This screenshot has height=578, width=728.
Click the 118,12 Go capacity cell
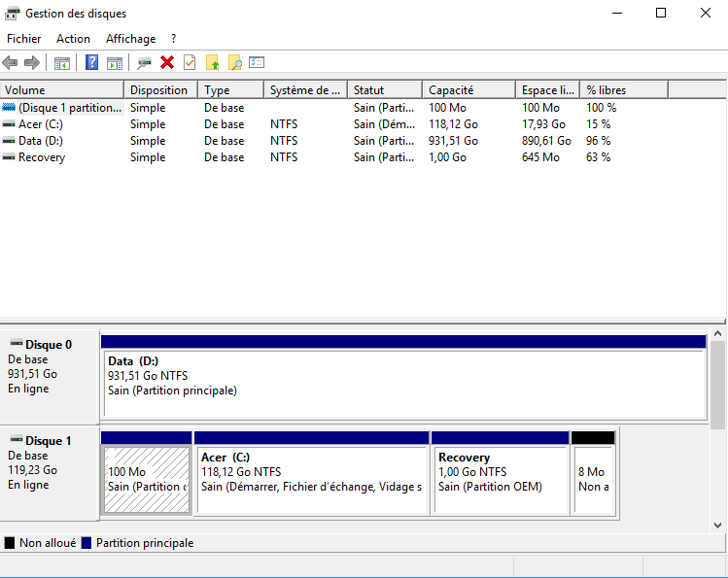coord(453,124)
